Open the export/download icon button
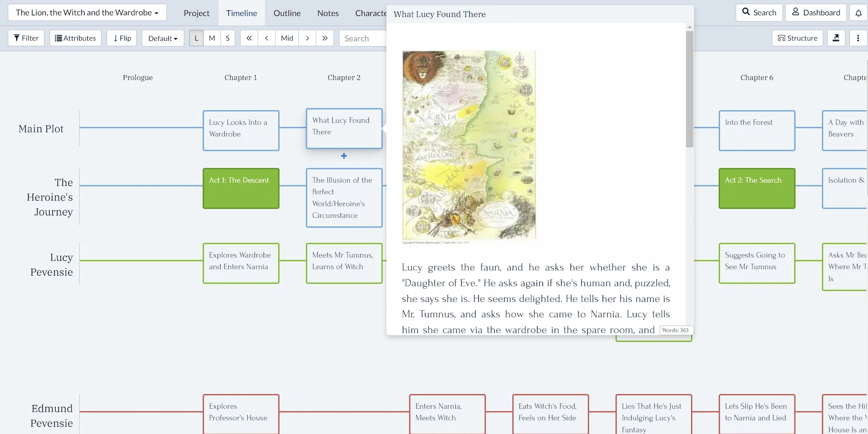Image resolution: width=868 pixels, height=434 pixels. 836,38
